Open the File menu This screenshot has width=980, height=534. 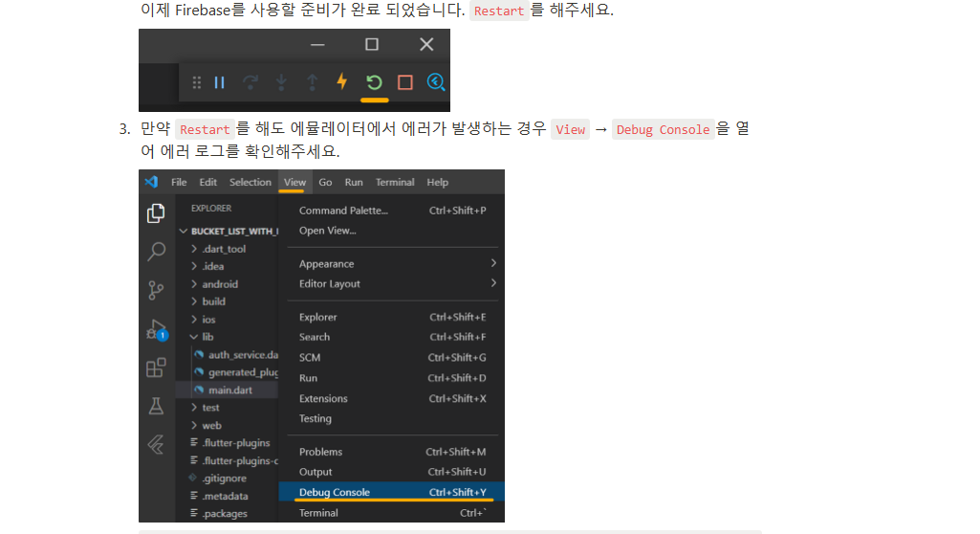[x=179, y=182]
